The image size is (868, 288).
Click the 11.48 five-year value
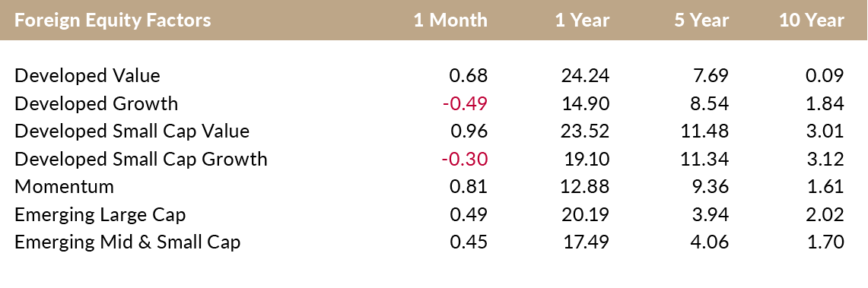[704, 131]
